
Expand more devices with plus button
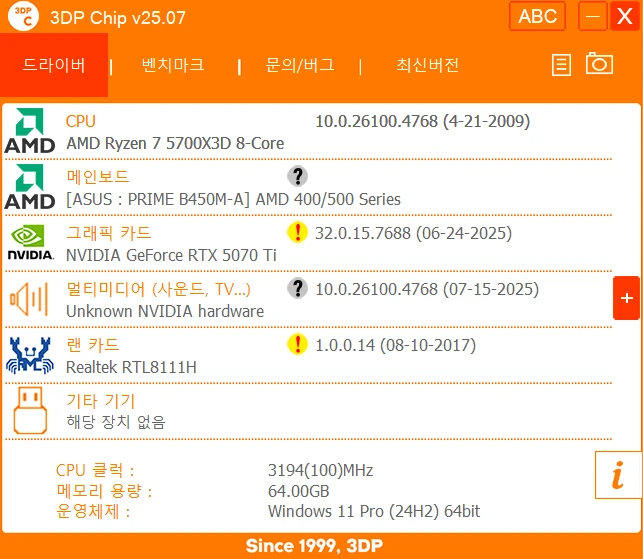626,298
